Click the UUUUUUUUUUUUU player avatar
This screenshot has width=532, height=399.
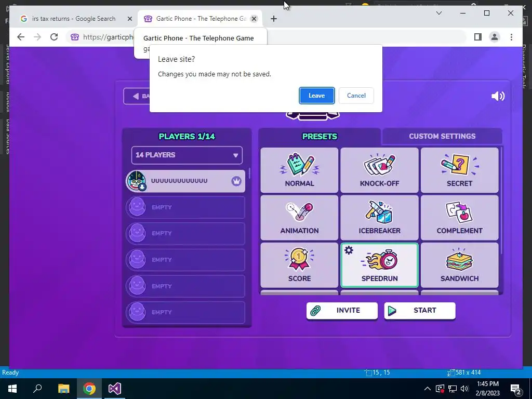137,181
